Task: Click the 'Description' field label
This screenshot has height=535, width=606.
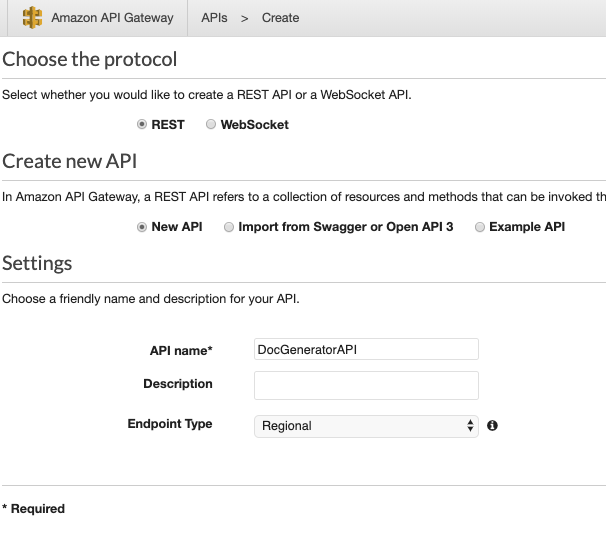Action: tap(178, 383)
